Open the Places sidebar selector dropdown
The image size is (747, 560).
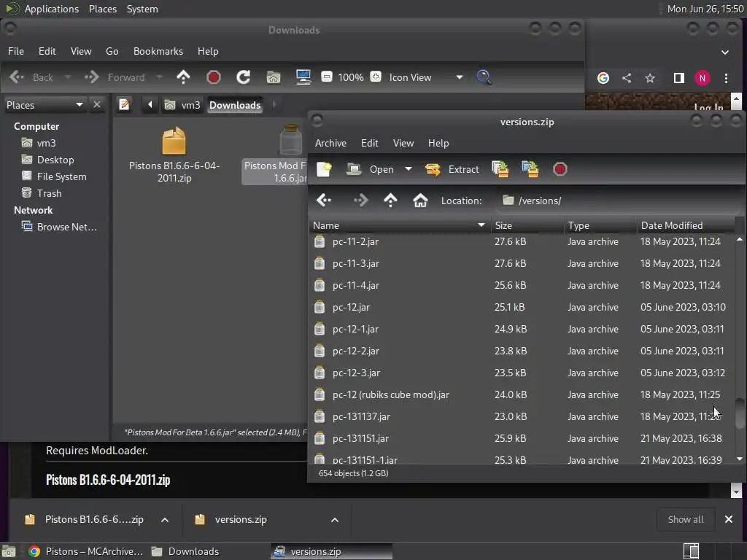click(44, 105)
